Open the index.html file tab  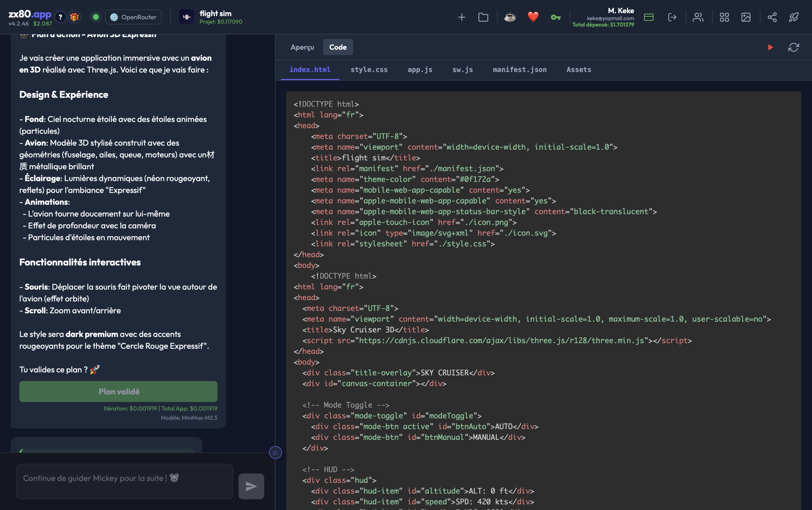(310, 70)
